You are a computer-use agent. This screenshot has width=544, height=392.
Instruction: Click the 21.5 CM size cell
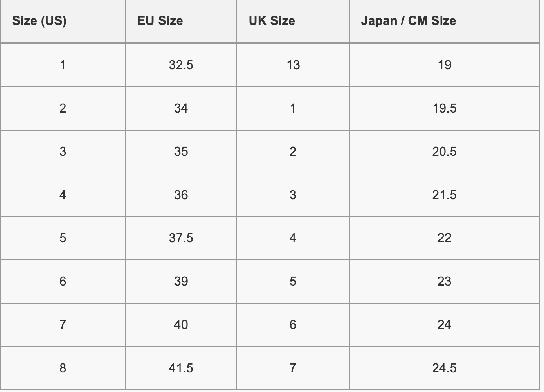click(x=444, y=195)
